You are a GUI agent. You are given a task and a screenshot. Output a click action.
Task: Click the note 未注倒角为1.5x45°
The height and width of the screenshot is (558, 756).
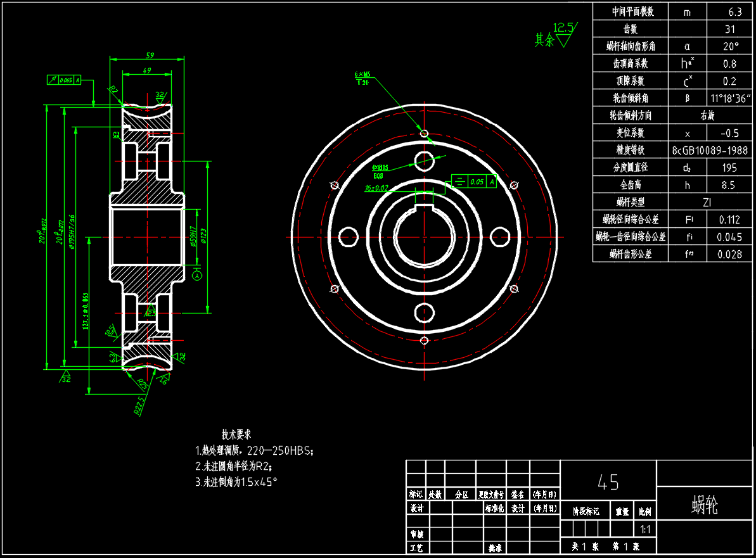pyautogui.click(x=236, y=482)
